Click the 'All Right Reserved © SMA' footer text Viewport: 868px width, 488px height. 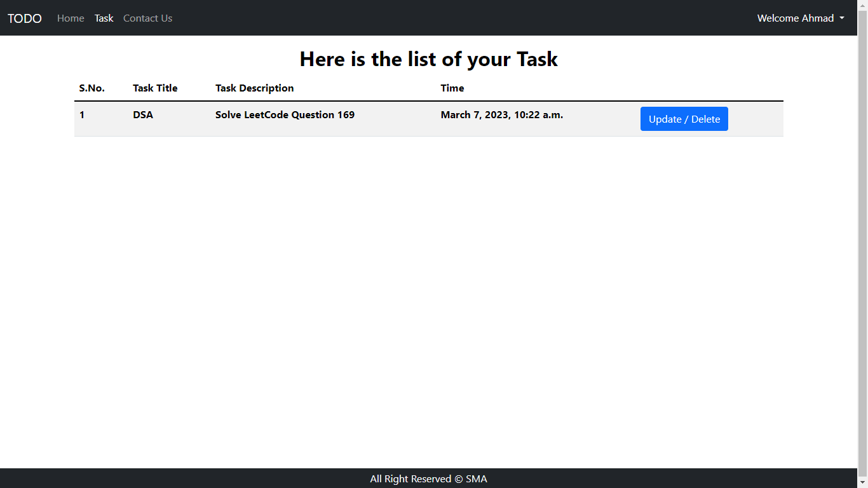pyautogui.click(x=428, y=479)
